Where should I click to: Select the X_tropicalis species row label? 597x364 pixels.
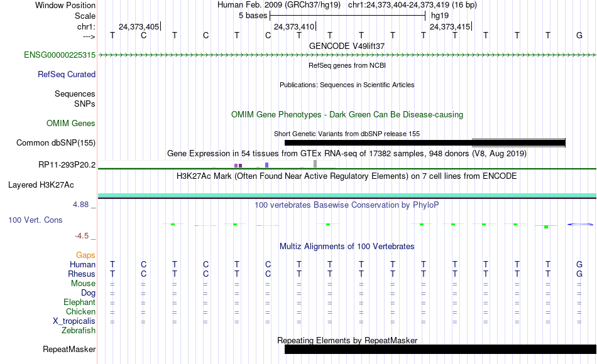[x=74, y=321]
